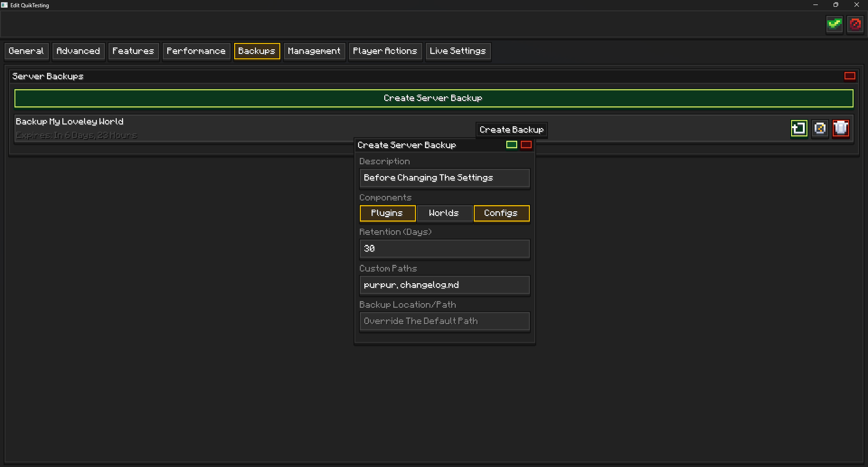Click the Create Server Backup green button

[x=434, y=98]
